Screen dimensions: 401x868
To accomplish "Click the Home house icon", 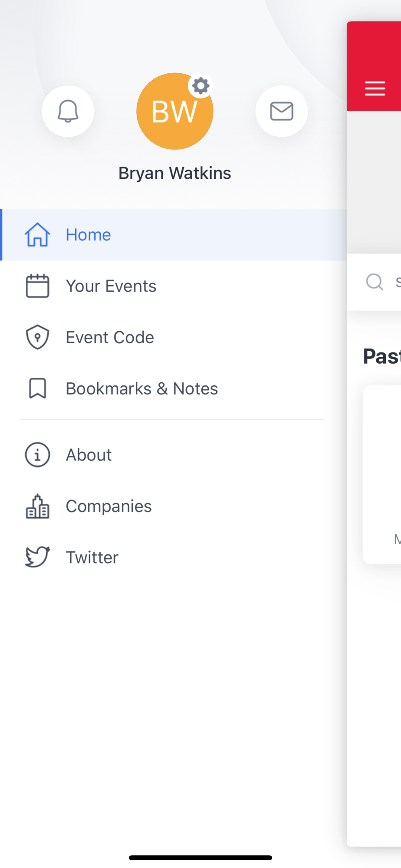I will click(37, 235).
